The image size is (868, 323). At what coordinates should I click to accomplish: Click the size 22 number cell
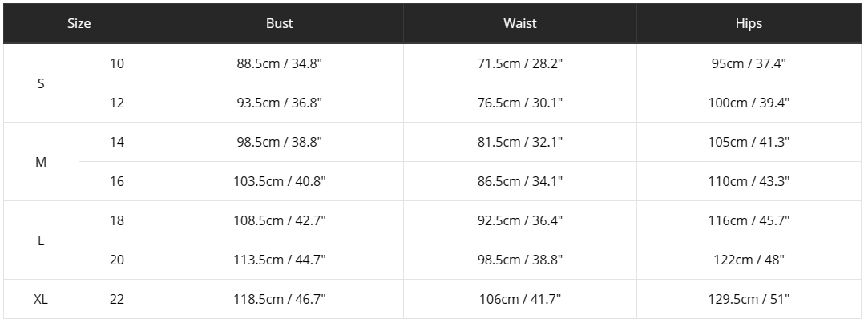117,300
